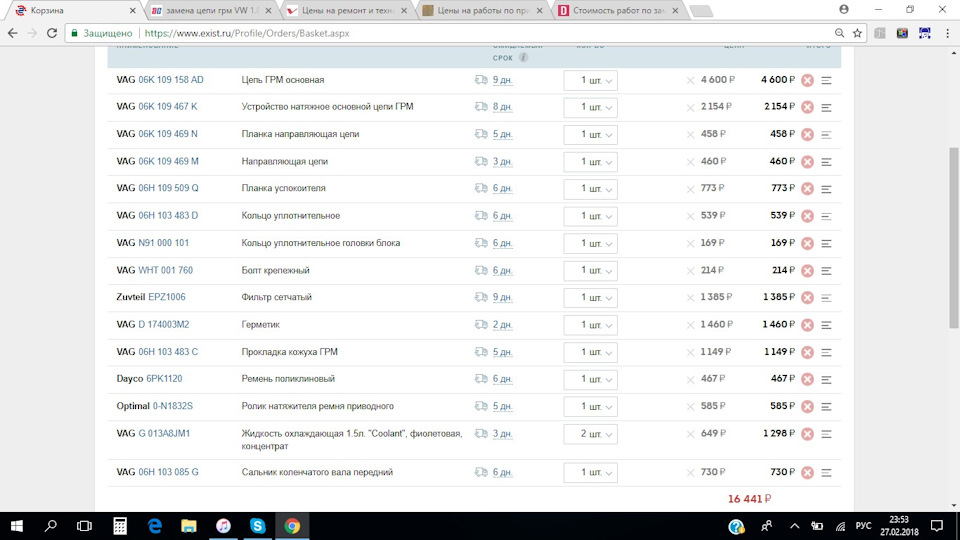Open Windows Start menu
Viewport: 960px width, 540px height.
pos(17,526)
